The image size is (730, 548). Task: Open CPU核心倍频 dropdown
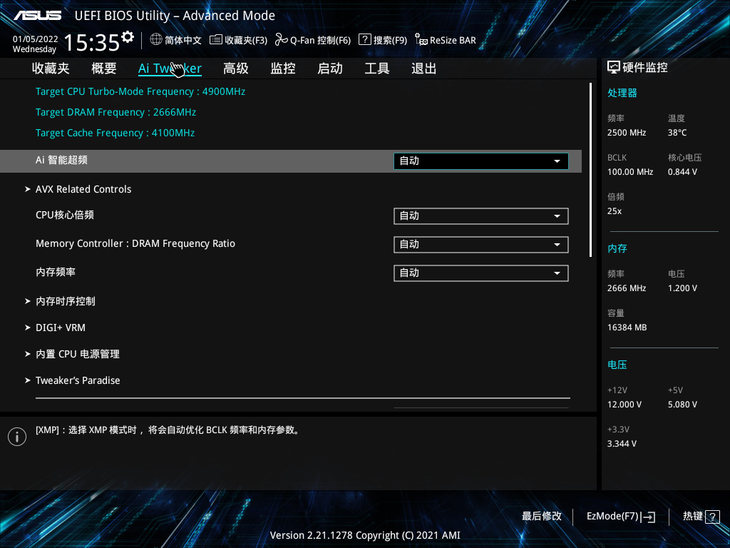pos(480,216)
